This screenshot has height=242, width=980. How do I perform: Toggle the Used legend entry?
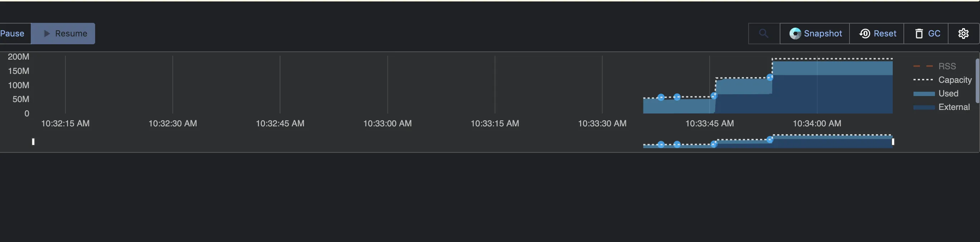pos(948,94)
